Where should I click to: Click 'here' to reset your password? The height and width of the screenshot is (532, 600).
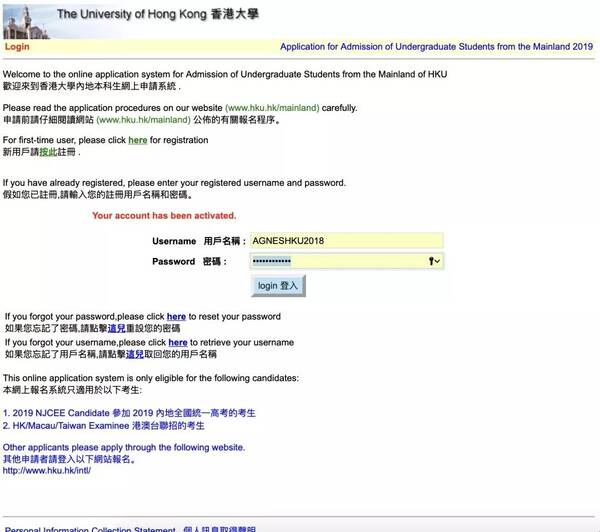tap(176, 317)
